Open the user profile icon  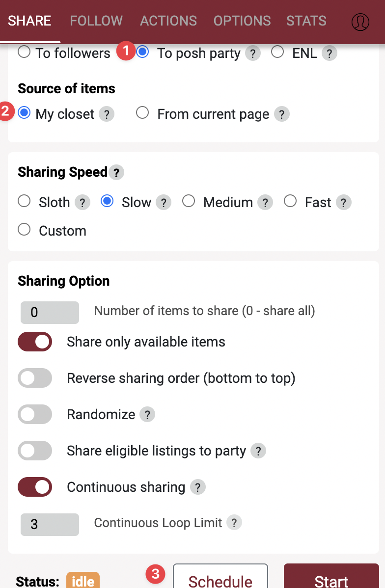coord(360,22)
